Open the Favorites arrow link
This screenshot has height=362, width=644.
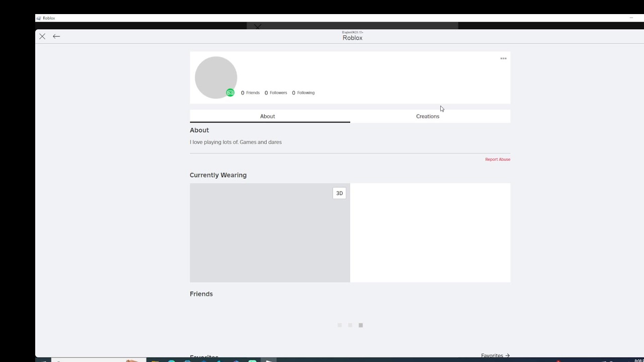(x=495, y=355)
